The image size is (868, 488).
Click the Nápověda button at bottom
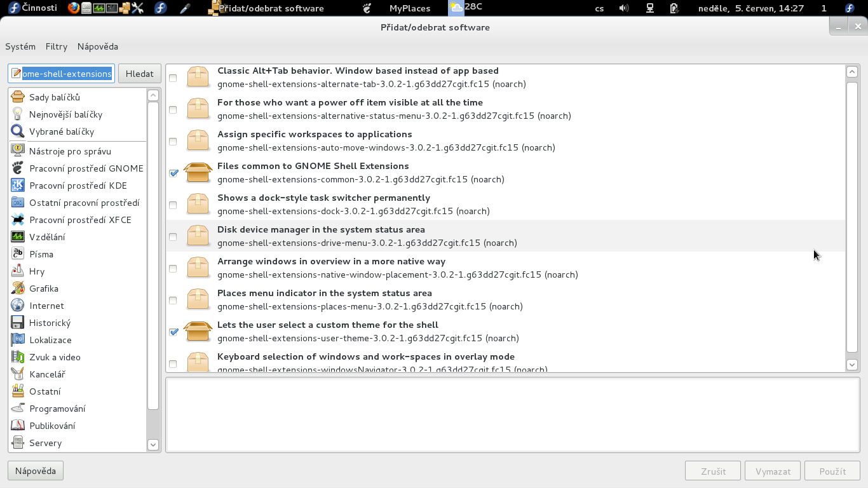point(36,471)
